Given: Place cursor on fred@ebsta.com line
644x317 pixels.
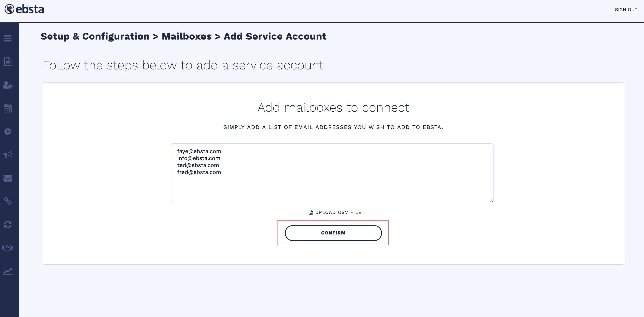Looking at the screenshot, I should [x=199, y=172].
